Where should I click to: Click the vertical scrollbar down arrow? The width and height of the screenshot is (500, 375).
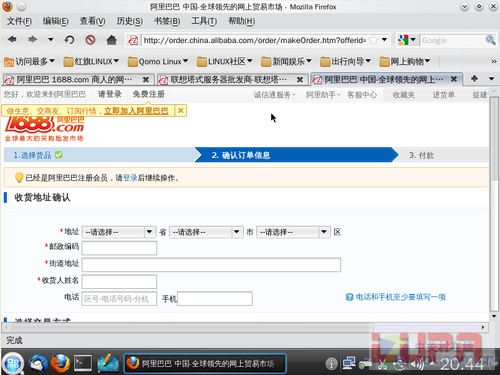[494, 316]
